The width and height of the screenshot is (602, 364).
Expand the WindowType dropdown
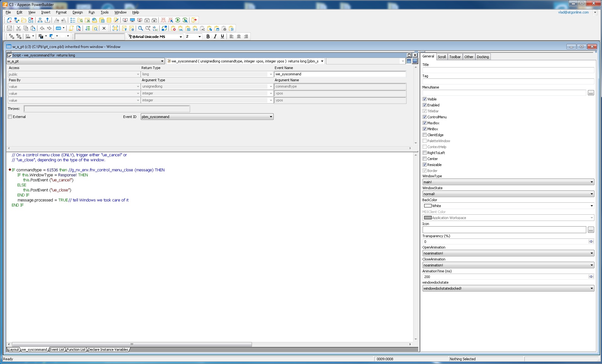pos(591,182)
